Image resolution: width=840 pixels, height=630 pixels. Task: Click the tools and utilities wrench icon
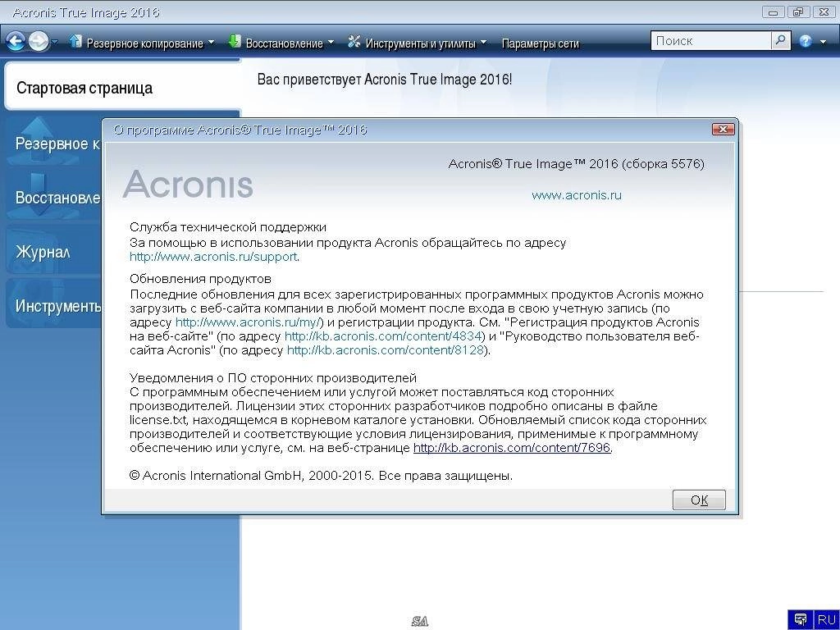pos(354,41)
